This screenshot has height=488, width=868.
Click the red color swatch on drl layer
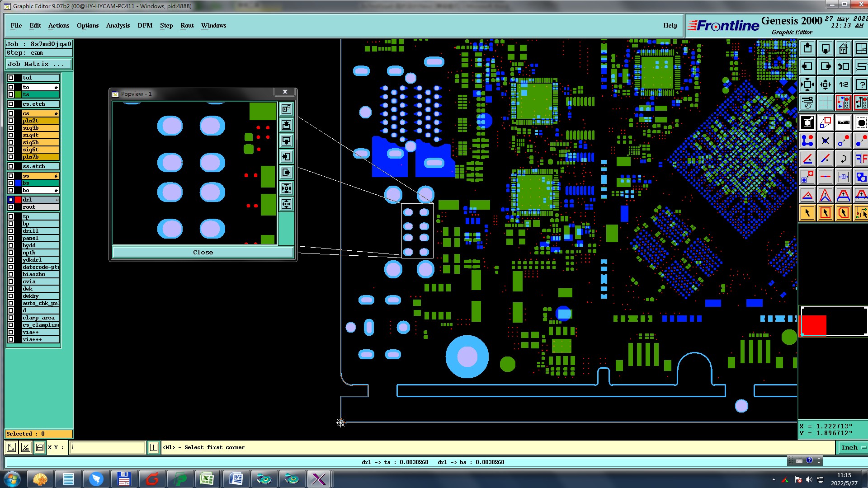point(18,200)
